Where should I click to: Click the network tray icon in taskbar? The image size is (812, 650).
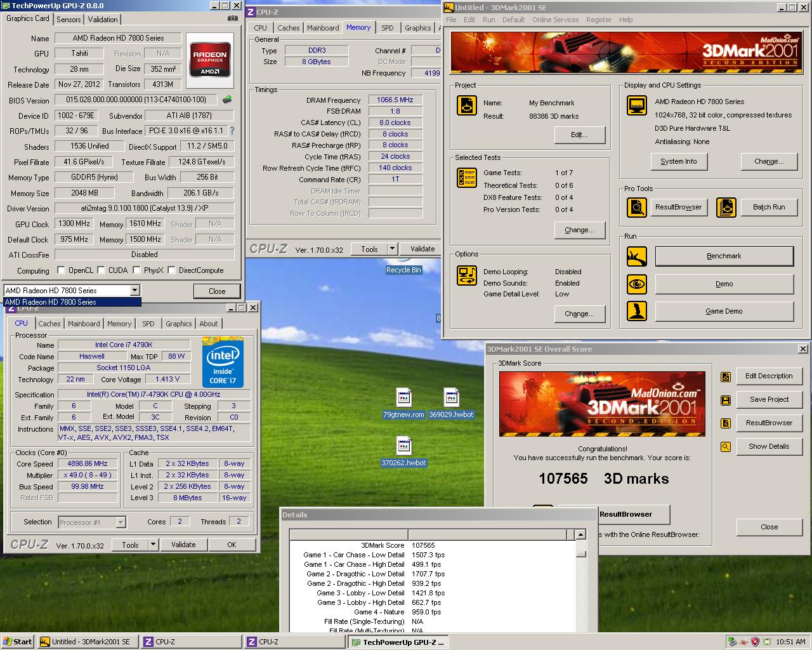[733, 642]
